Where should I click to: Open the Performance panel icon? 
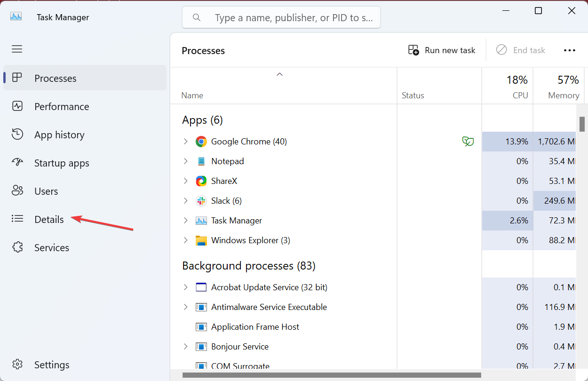pos(17,106)
